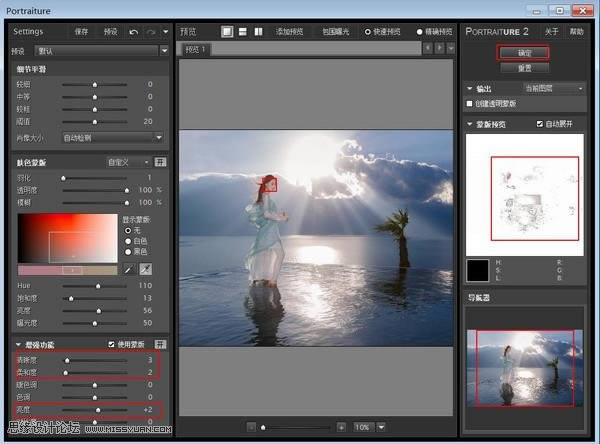Viewport: 600px width, 444px height.
Task: Click the 重置 reset button
Action: click(524, 68)
